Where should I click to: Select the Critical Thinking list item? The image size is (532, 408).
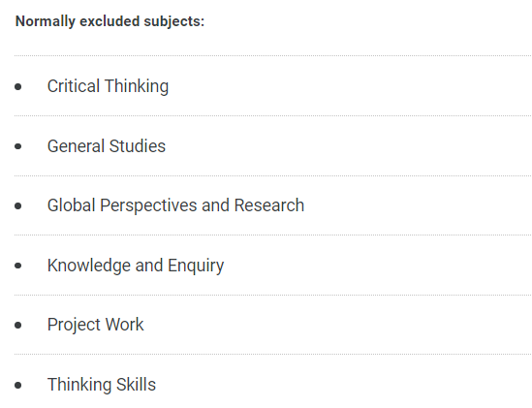pyautogui.click(x=108, y=86)
